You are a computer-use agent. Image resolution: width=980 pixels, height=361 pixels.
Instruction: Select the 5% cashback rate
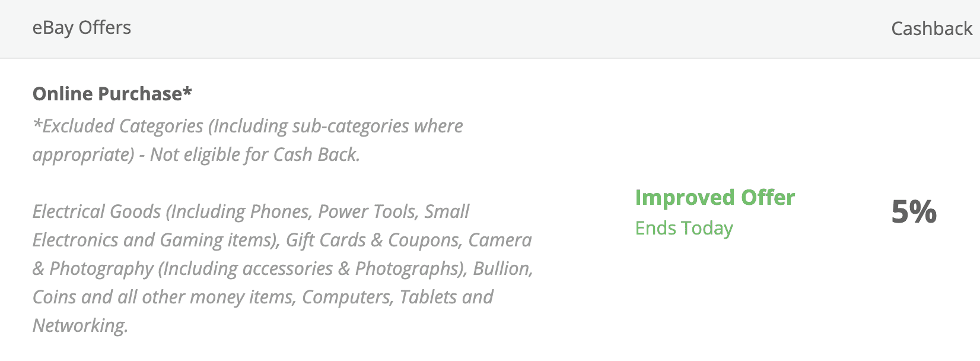point(914,211)
